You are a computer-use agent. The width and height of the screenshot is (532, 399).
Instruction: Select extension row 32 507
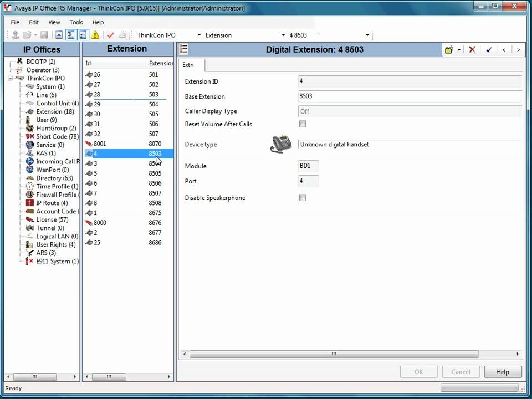point(128,134)
